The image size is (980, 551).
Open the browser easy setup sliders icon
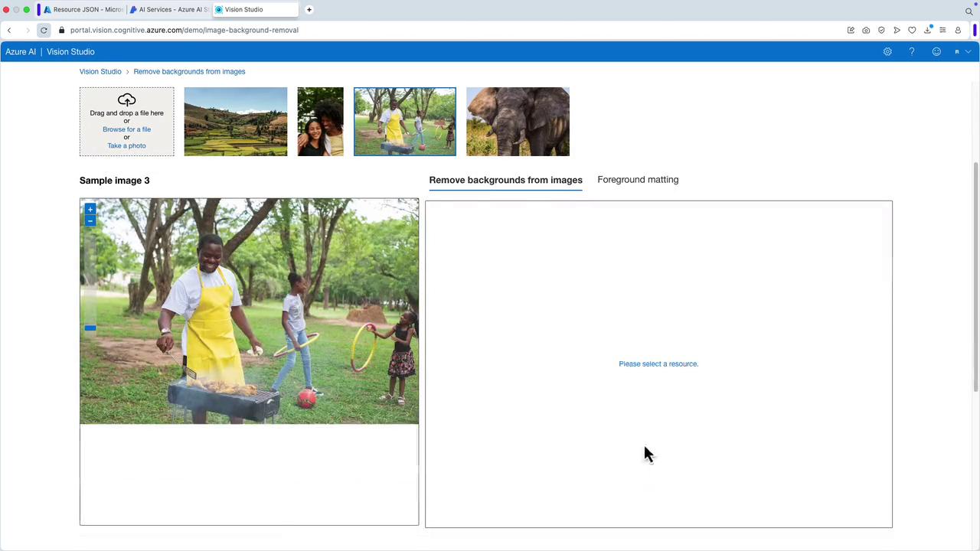[942, 31]
